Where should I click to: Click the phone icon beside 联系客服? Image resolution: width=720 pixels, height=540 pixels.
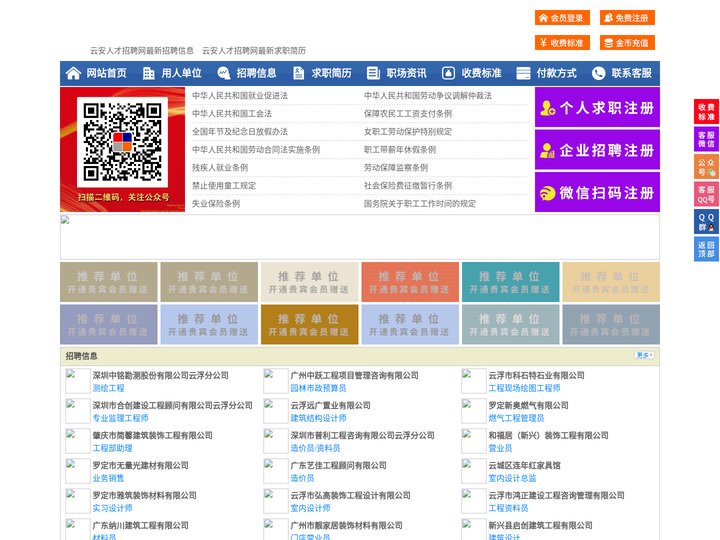click(598, 73)
